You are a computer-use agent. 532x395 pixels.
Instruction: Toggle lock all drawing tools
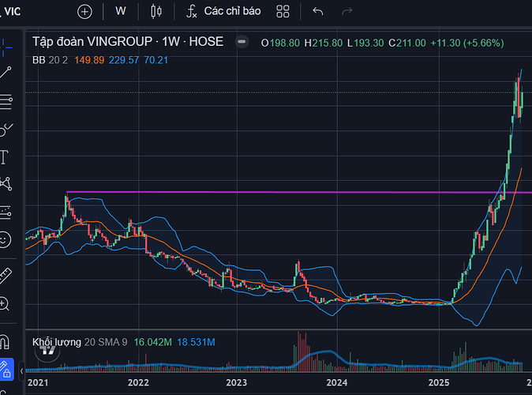[x=6, y=368]
